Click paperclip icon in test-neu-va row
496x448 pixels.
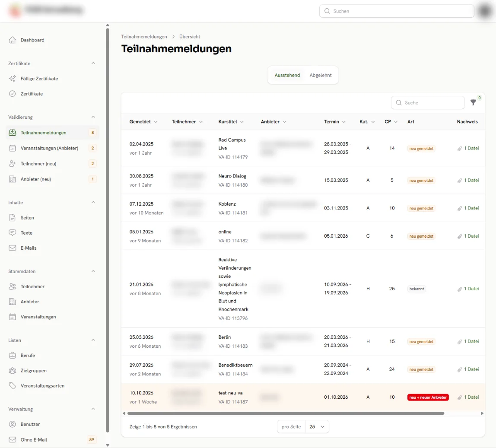(460, 397)
